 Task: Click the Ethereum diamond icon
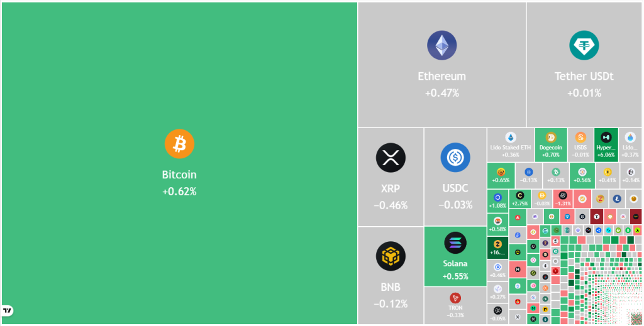[441, 46]
